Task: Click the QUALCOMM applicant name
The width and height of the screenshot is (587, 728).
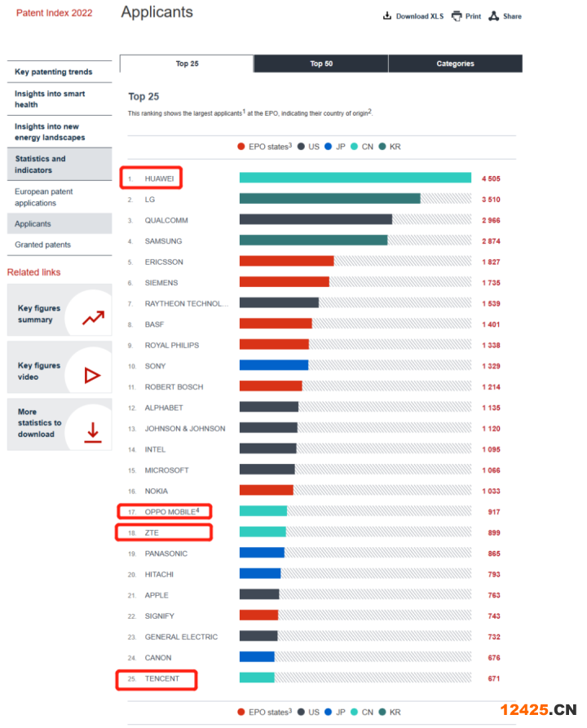Action: [x=166, y=221]
